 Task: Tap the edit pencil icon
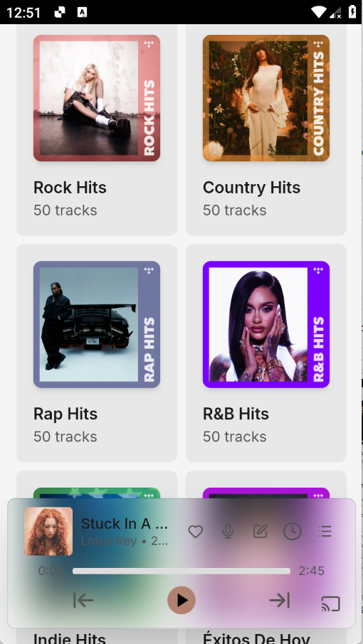click(261, 532)
